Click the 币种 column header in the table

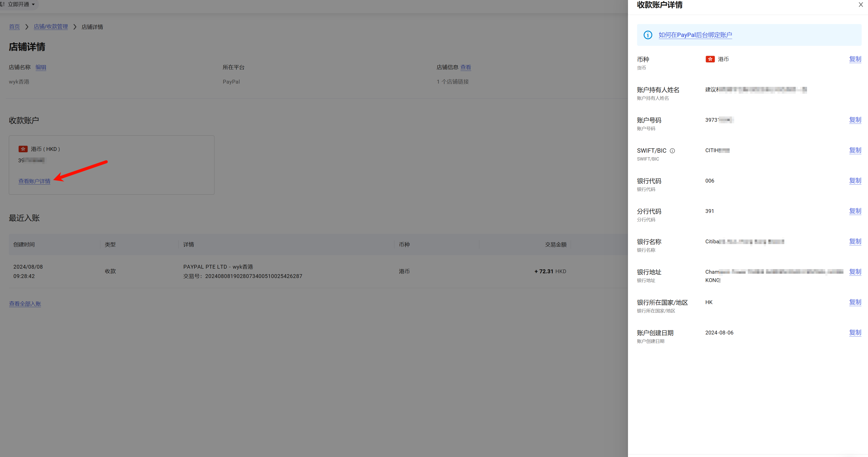(x=404, y=245)
